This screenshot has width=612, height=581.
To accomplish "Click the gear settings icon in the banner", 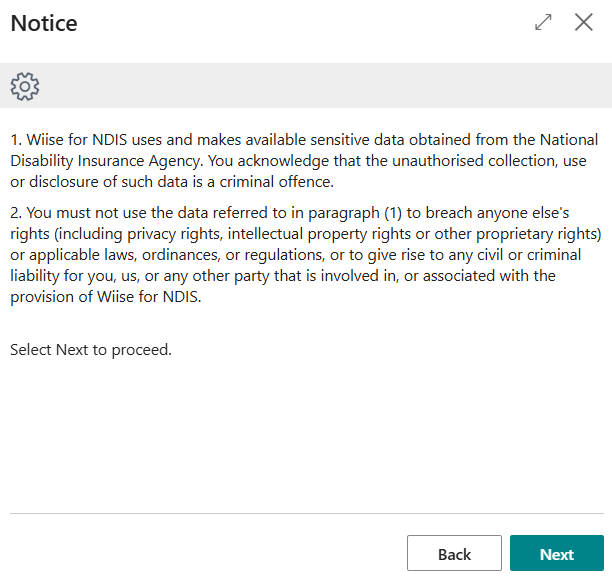I will click(25, 86).
